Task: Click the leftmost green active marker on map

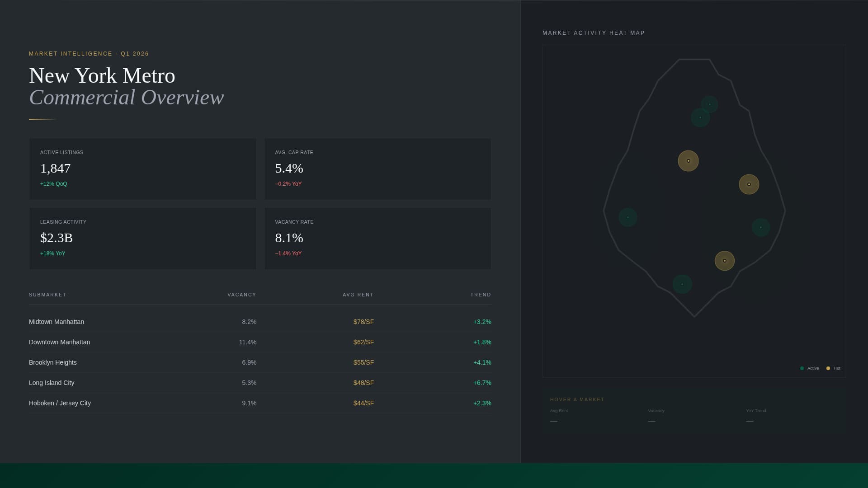Action: pos(627,217)
